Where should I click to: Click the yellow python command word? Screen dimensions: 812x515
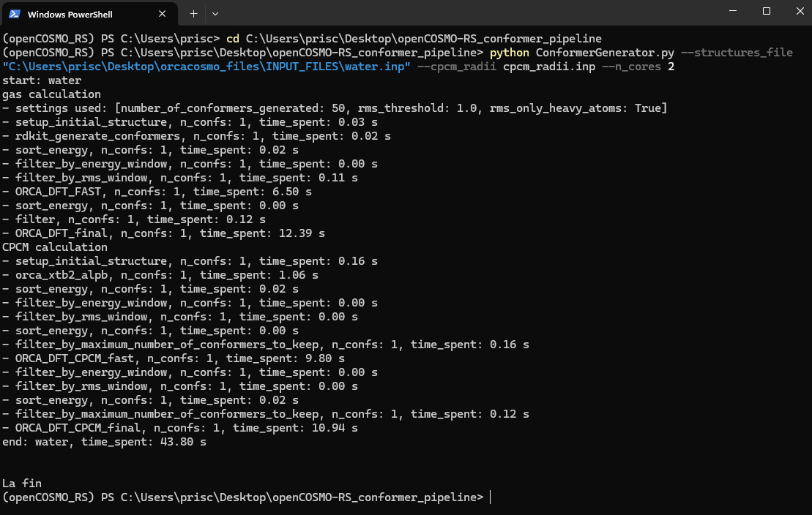[x=509, y=53]
